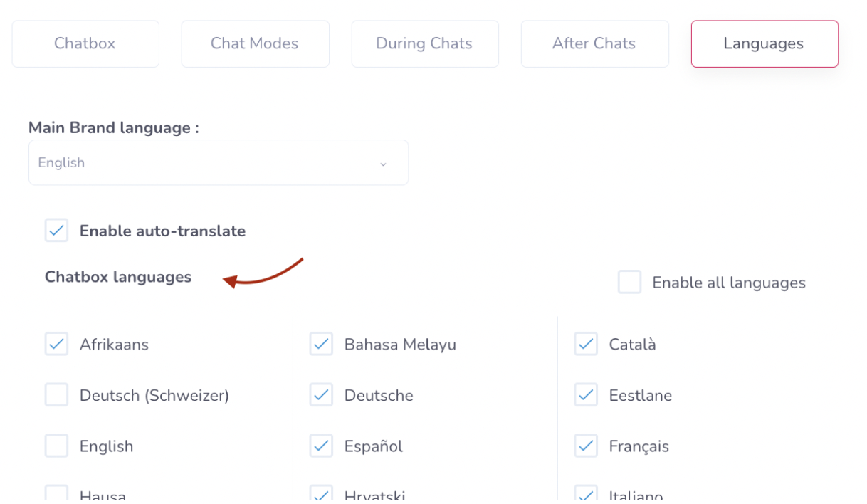
Task: Open the Chatbox tab
Action: (85, 43)
